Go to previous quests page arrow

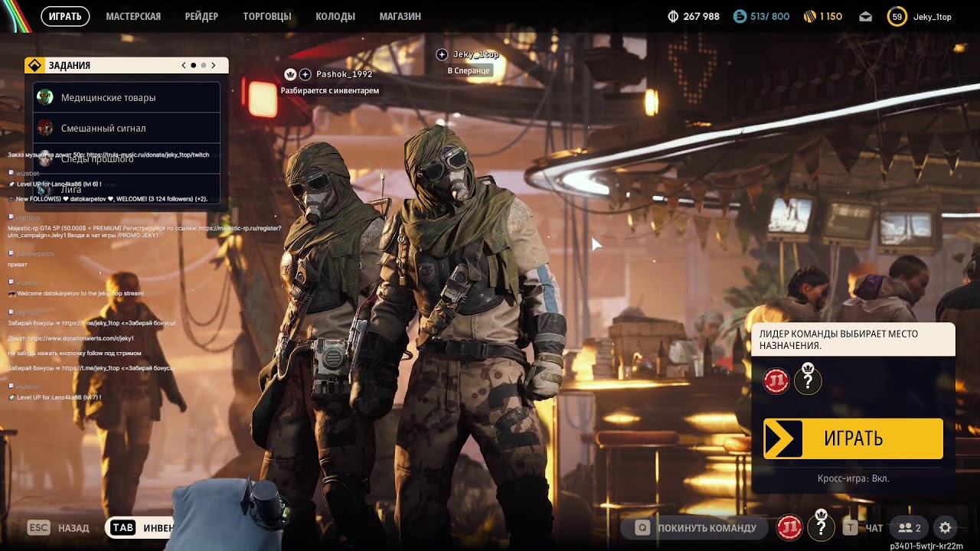click(184, 65)
